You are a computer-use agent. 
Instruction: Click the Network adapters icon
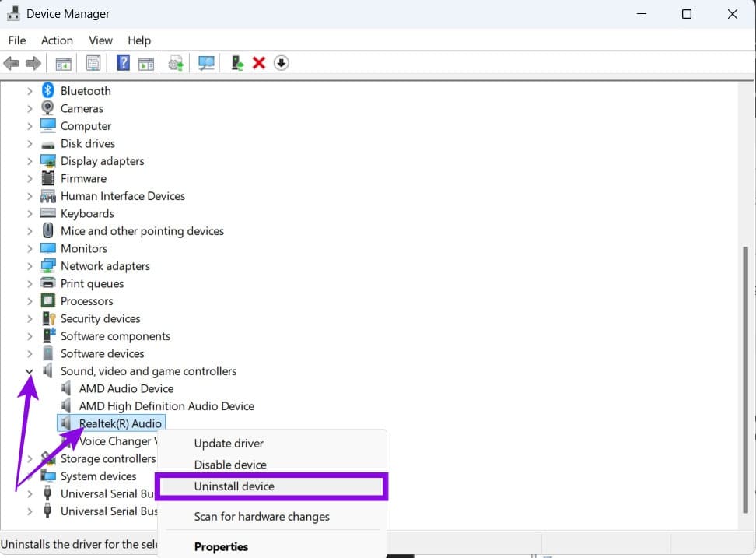47,265
